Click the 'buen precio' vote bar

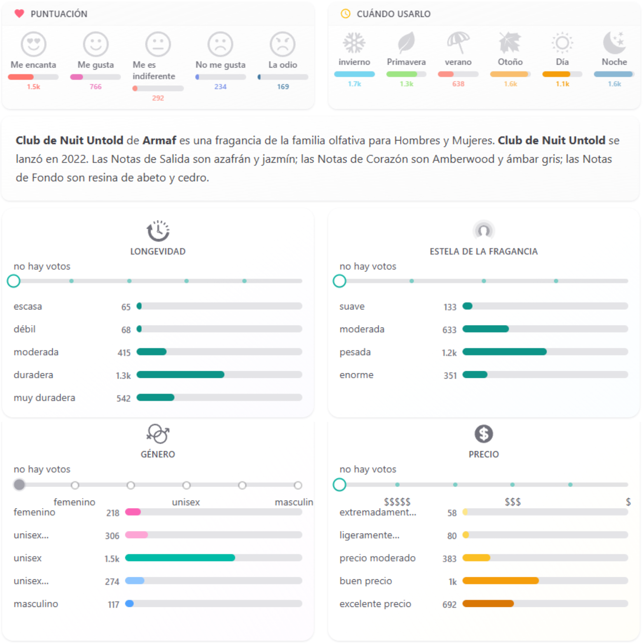545,581
